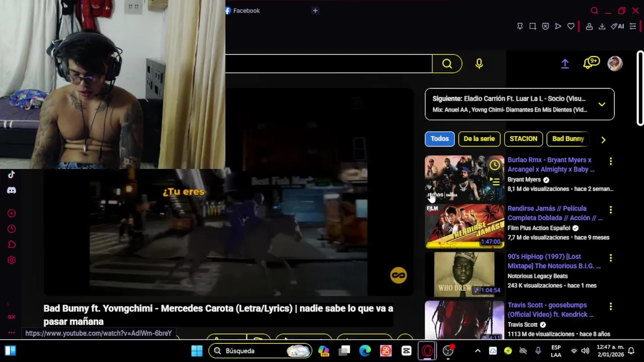Select the STACION filter chip
The image size is (644, 362).
[523, 139]
